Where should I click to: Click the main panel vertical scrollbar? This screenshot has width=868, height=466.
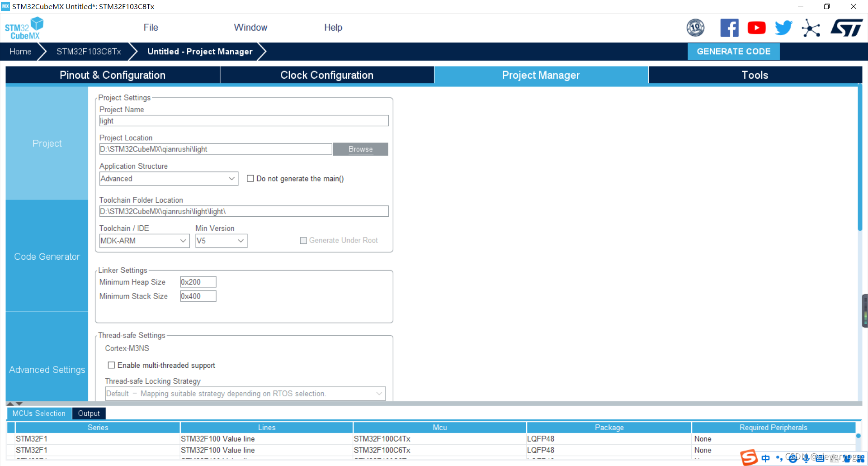point(860,158)
